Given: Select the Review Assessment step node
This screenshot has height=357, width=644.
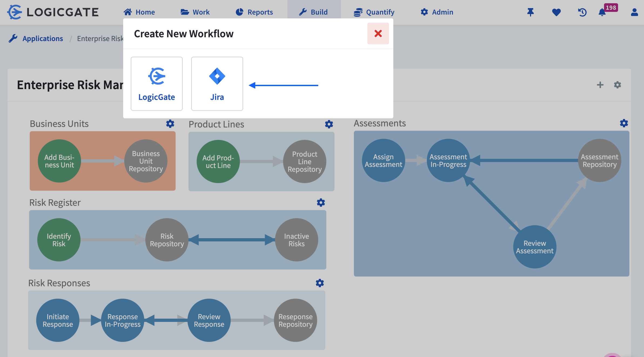Looking at the screenshot, I should (535, 247).
